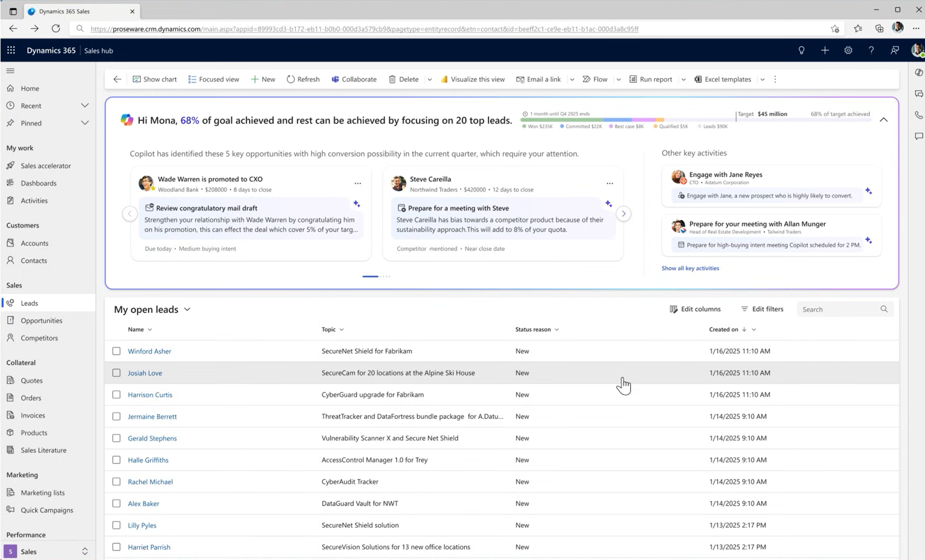Open ellipsis menu on Wade Warren card
925x560 pixels.
tap(357, 183)
